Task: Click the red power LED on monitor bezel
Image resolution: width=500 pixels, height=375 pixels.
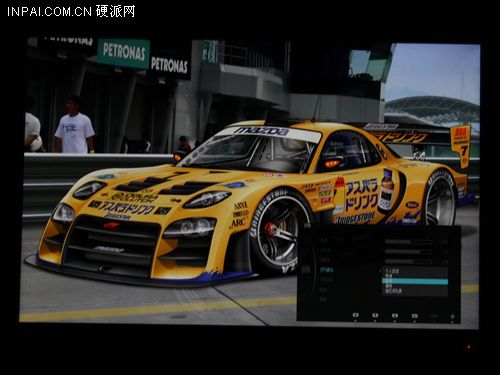Action: coord(469,347)
